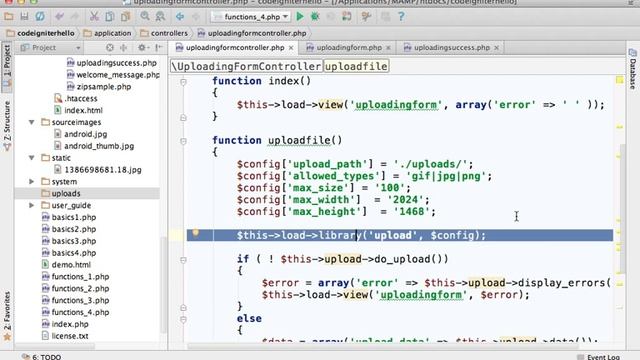The width and height of the screenshot is (640, 360).
Task: Collapse the static folder
Action: (x=31, y=158)
